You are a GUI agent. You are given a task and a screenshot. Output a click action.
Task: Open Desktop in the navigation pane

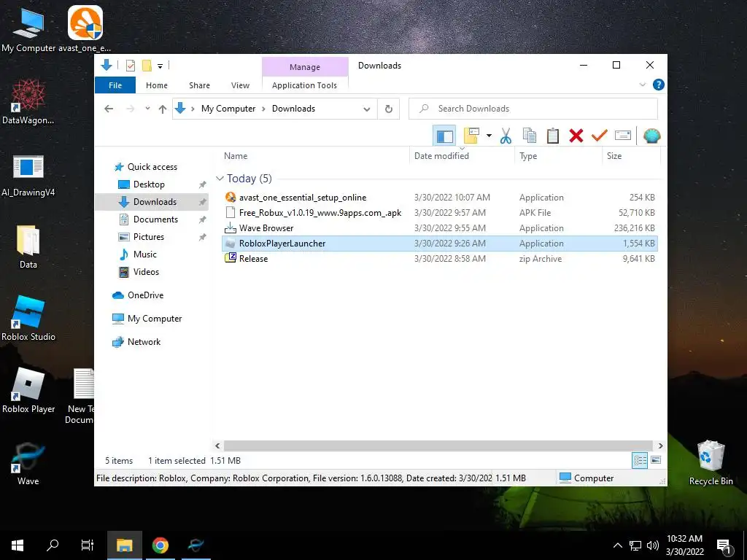[x=149, y=184]
